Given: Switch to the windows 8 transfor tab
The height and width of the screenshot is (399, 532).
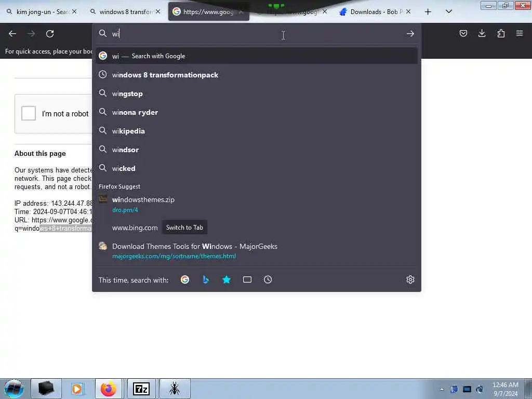Looking at the screenshot, I should click(x=125, y=12).
